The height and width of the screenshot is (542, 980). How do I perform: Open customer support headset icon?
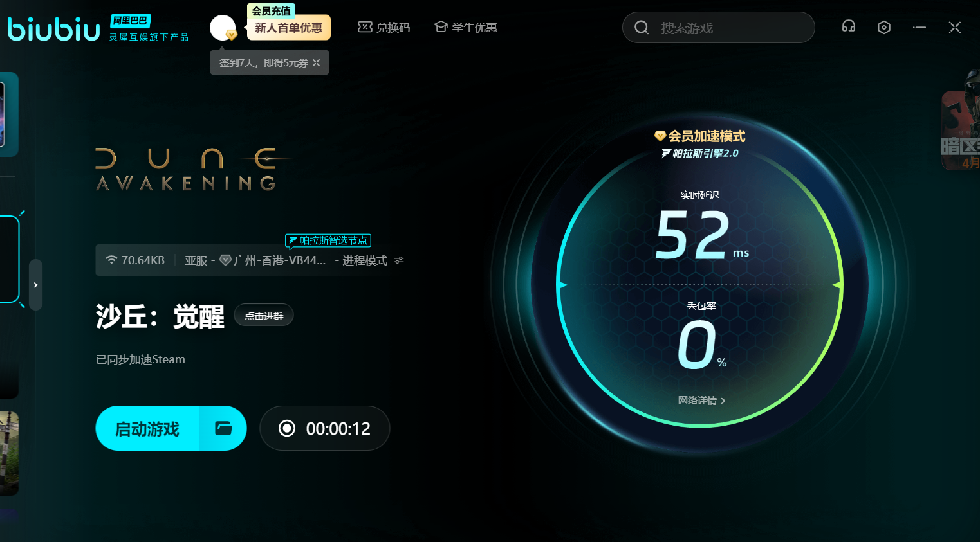click(x=849, y=26)
